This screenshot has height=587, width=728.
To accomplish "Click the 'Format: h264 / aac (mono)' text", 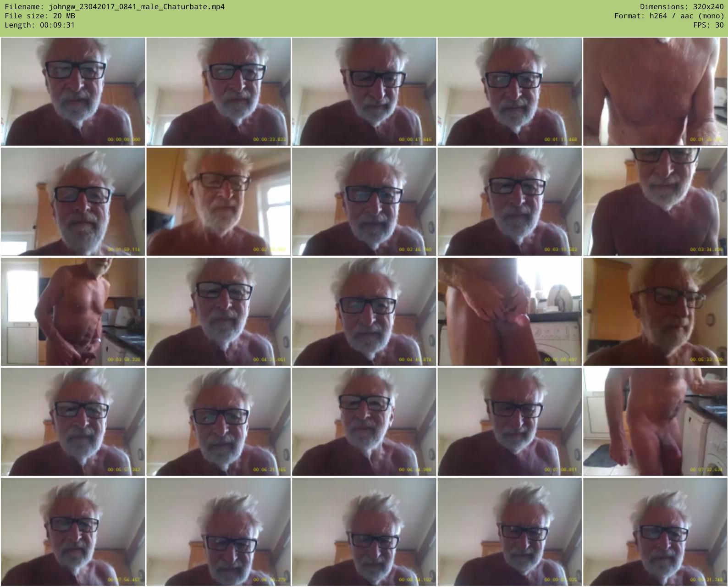I will coord(669,16).
